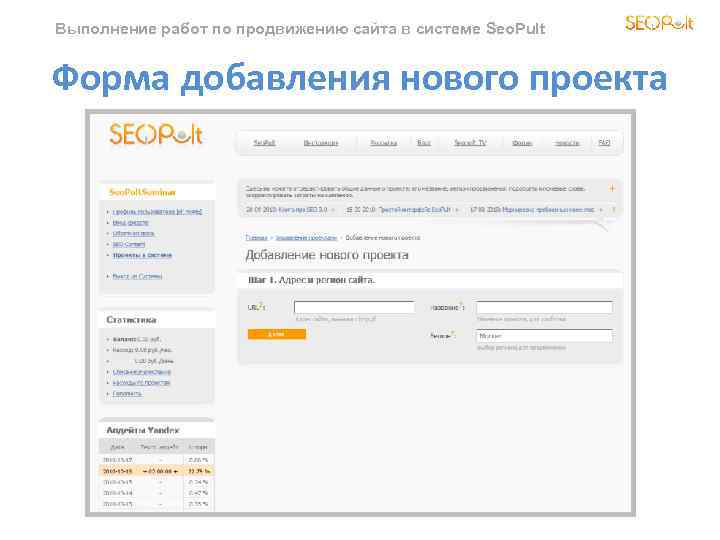This screenshot has width=720, height=540.
Task: Focus the project name input field
Action: [x=544, y=307]
